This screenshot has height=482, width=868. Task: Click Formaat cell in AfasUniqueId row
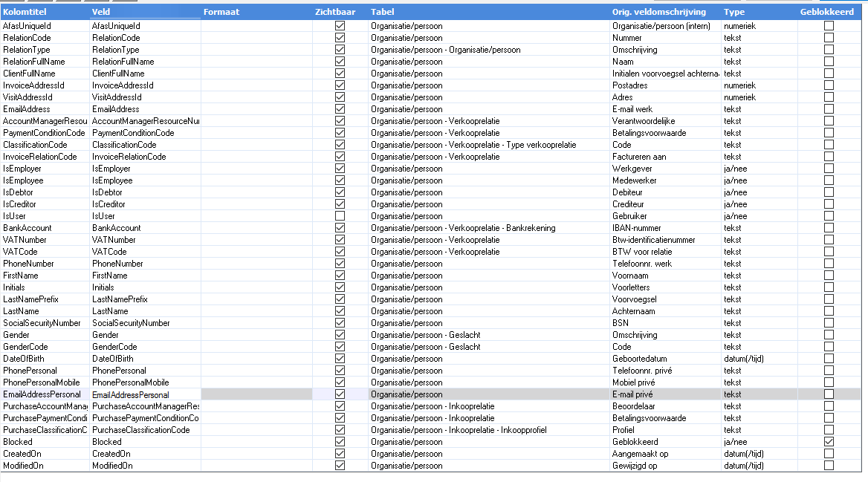[x=256, y=26]
